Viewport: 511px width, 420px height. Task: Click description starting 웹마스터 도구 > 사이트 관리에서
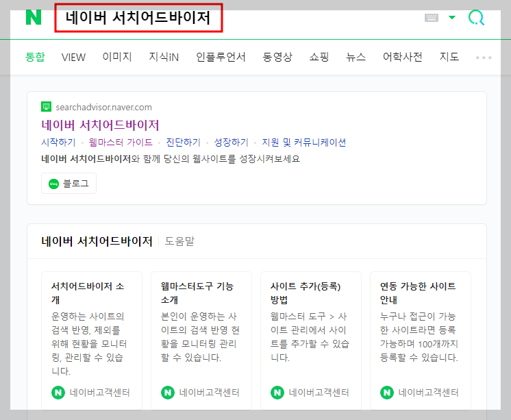(x=310, y=337)
